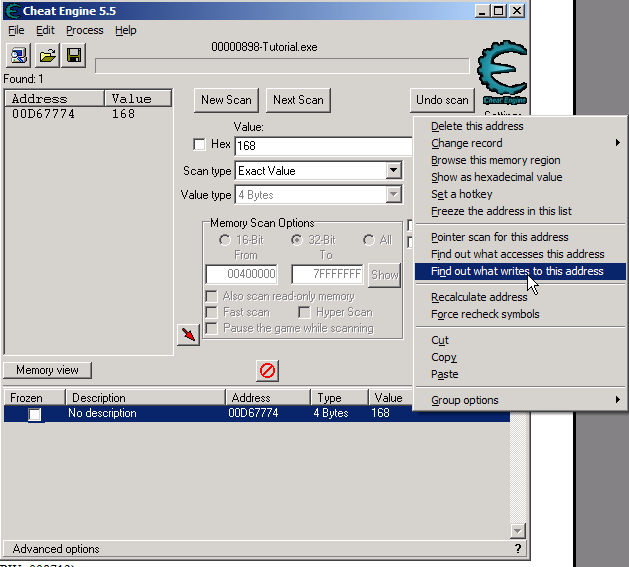Click the Description column header
The height and width of the screenshot is (567, 629).
145,398
